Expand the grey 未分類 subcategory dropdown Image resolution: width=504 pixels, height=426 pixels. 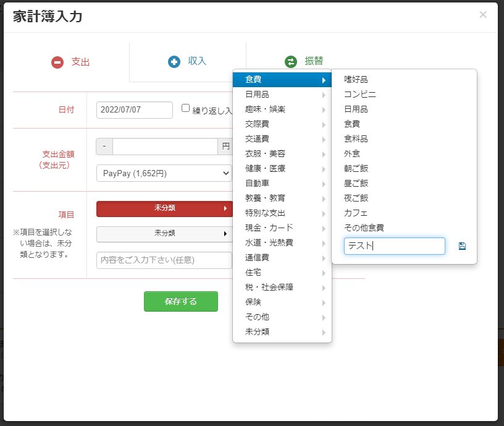165,234
